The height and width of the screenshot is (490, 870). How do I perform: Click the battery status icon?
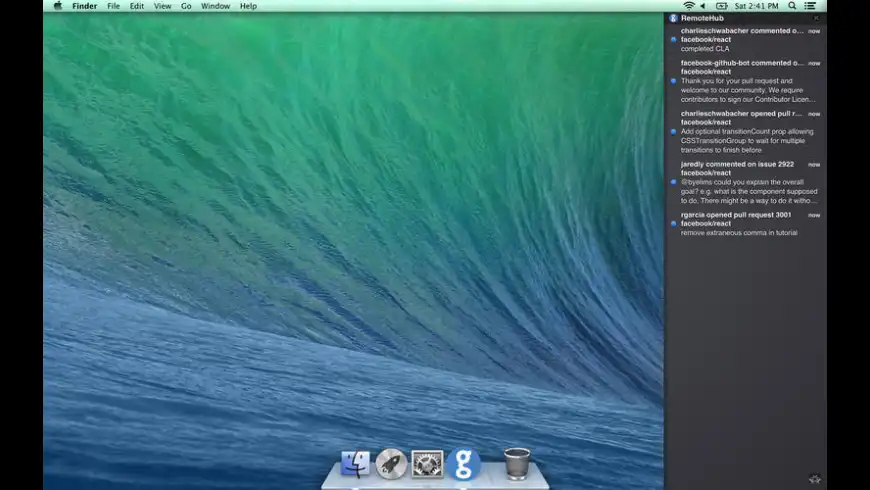click(721, 6)
